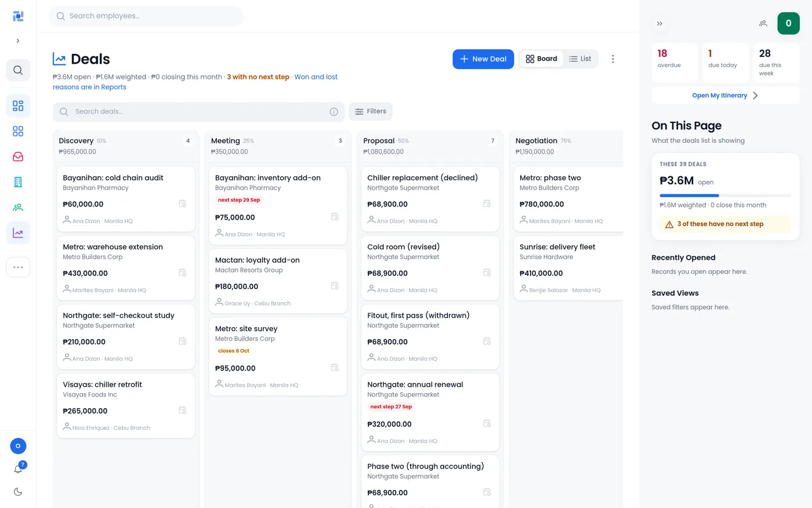
Task: Click the green O avatar button
Action: point(788,23)
